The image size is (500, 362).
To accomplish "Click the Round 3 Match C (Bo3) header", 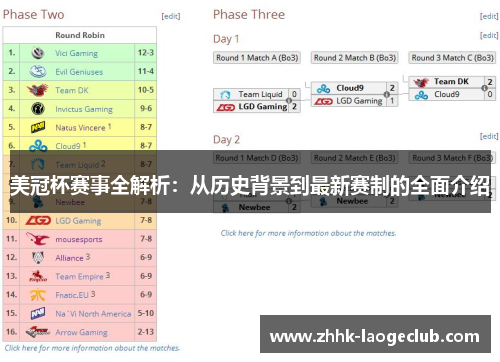I will pyautogui.click(x=452, y=58).
